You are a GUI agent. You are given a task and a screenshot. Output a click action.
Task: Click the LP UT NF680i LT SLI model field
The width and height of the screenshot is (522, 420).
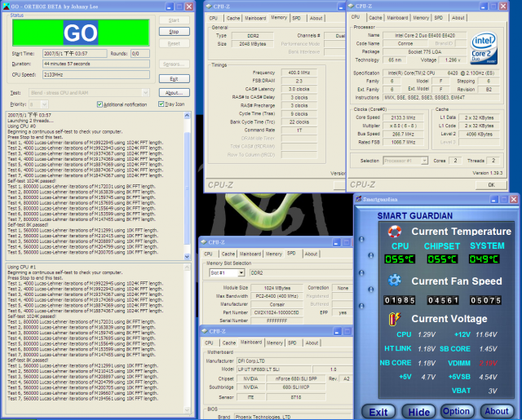(274, 369)
